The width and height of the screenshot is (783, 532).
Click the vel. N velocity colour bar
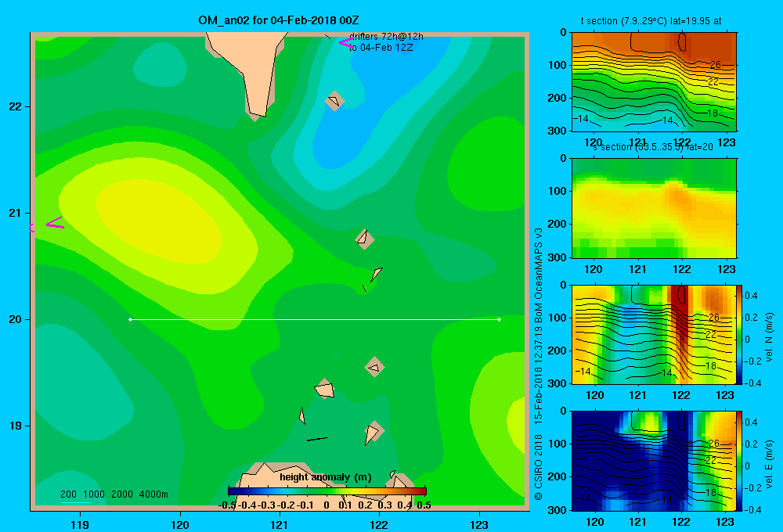click(x=739, y=334)
